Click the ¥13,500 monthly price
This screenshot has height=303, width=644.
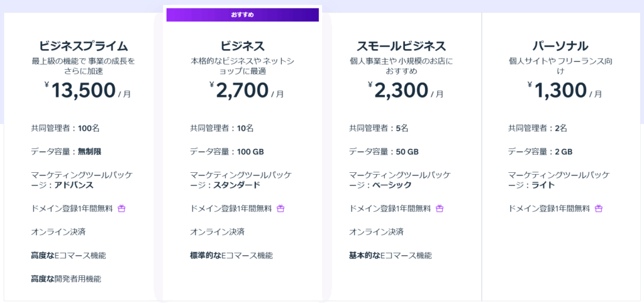click(x=88, y=91)
